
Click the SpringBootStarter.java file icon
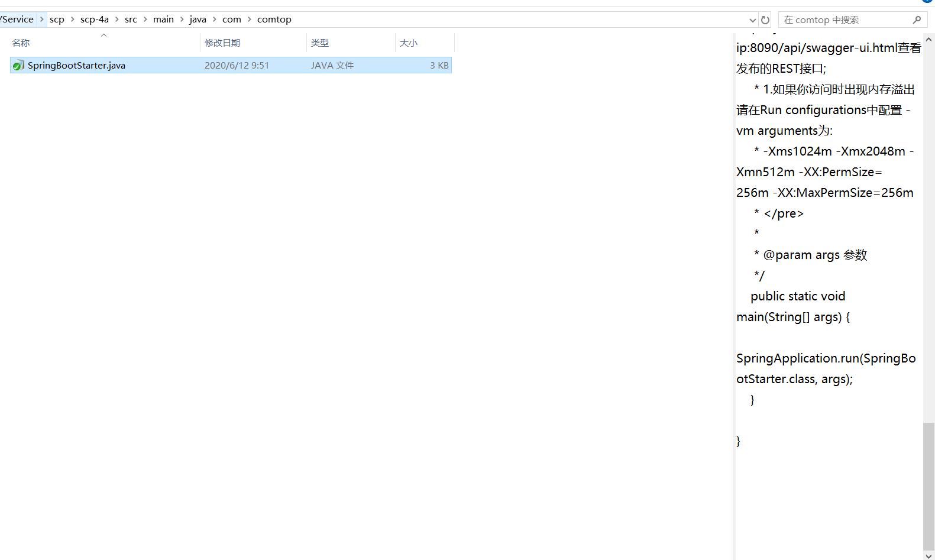(x=18, y=65)
